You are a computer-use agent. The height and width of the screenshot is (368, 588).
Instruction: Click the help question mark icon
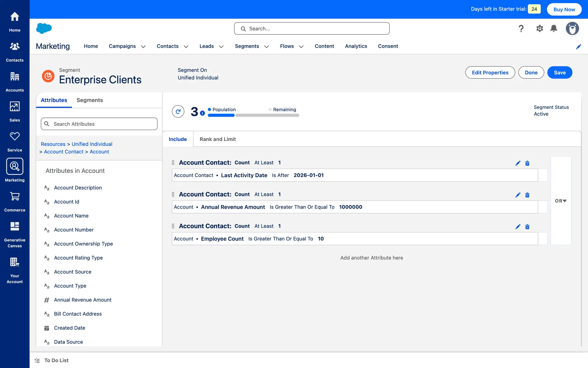coord(521,29)
